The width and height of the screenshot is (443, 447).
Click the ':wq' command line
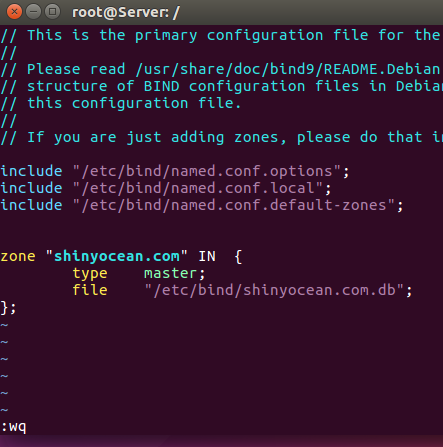[x=14, y=427]
